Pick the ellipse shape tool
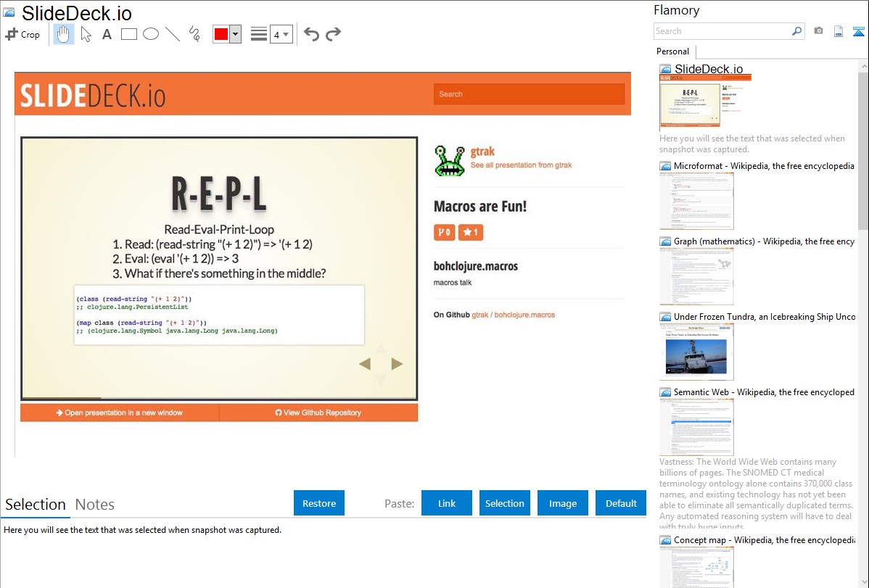Screen dimensions: 869x588 click(x=151, y=34)
